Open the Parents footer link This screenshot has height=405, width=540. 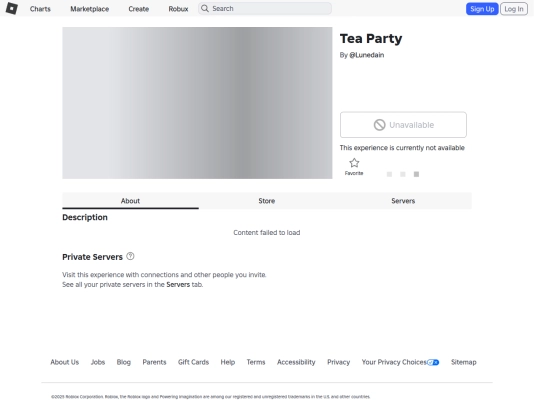point(154,362)
